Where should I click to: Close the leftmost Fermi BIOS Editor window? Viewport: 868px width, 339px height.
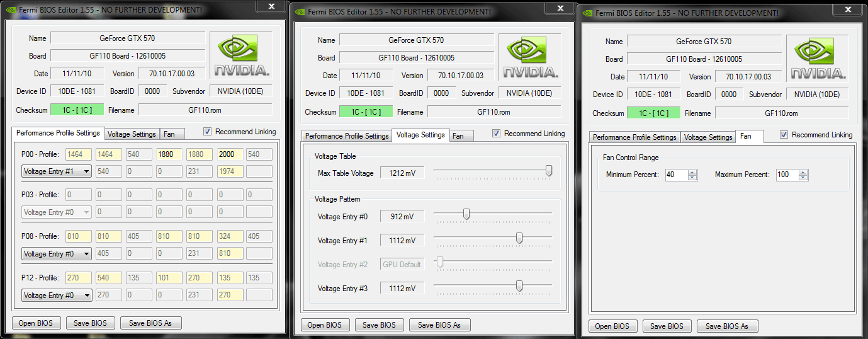point(271,6)
